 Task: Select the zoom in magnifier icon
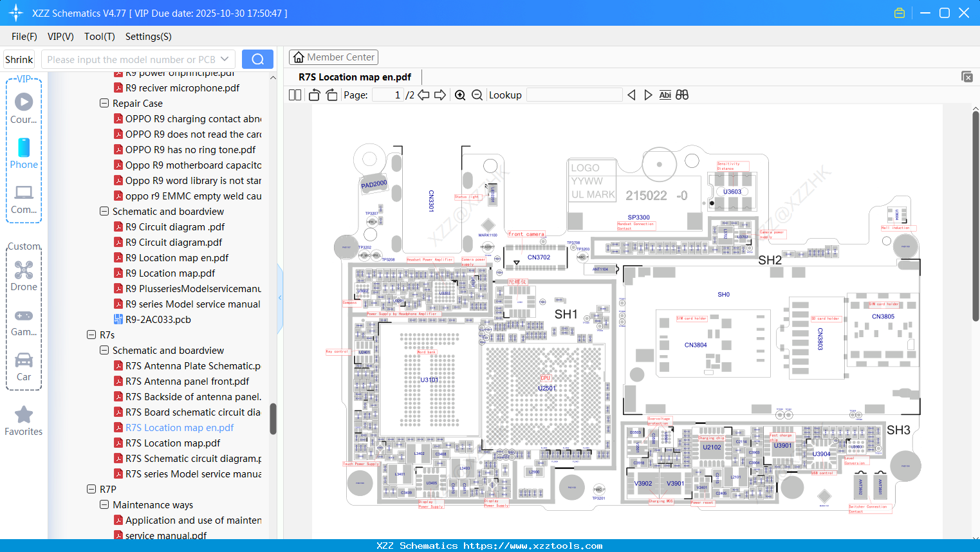pyautogui.click(x=460, y=95)
